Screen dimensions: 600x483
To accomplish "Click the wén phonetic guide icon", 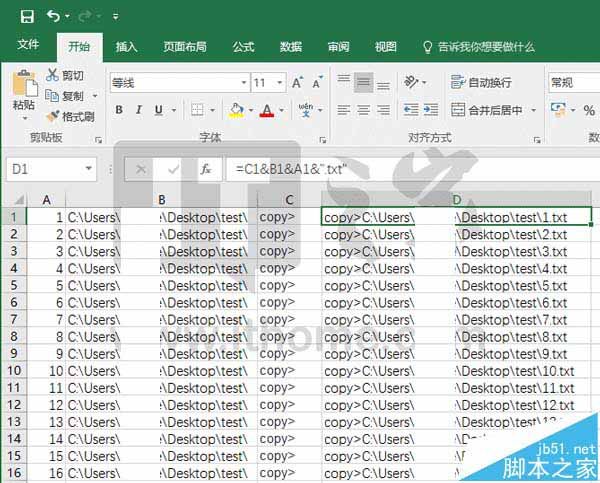I will pos(306,110).
